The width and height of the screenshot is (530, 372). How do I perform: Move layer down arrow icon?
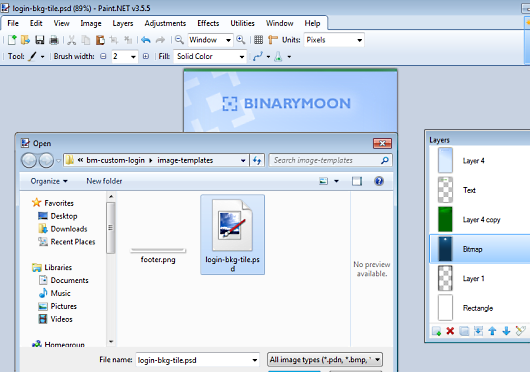click(506, 331)
